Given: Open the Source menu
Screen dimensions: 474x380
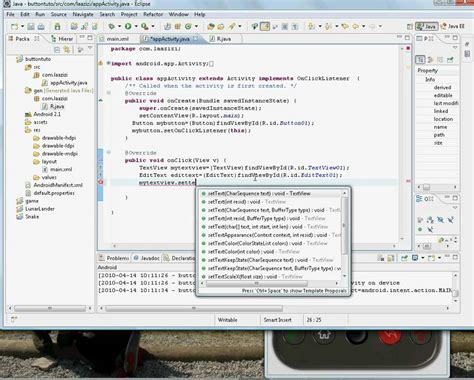Looking at the screenshot, I should click(59, 14).
